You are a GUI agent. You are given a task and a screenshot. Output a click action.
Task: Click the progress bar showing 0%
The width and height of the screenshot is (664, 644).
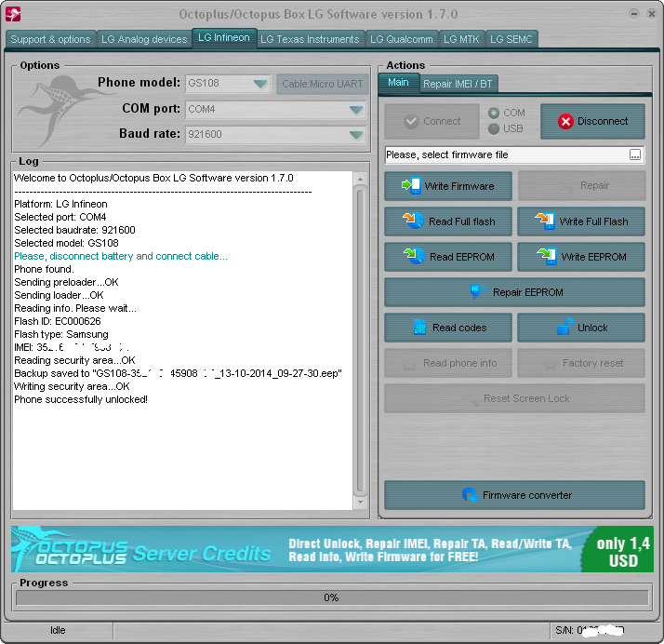pos(332,597)
